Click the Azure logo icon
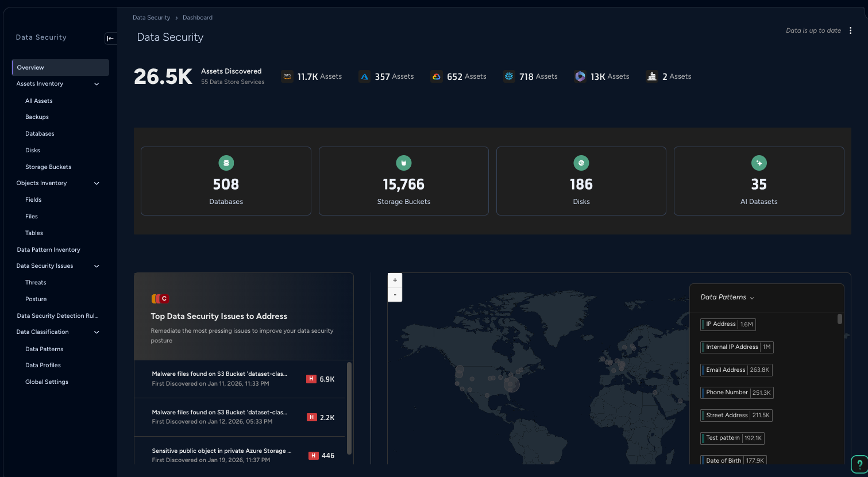Image resolution: width=868 pixels, height=477 pixels. (365, 76)
